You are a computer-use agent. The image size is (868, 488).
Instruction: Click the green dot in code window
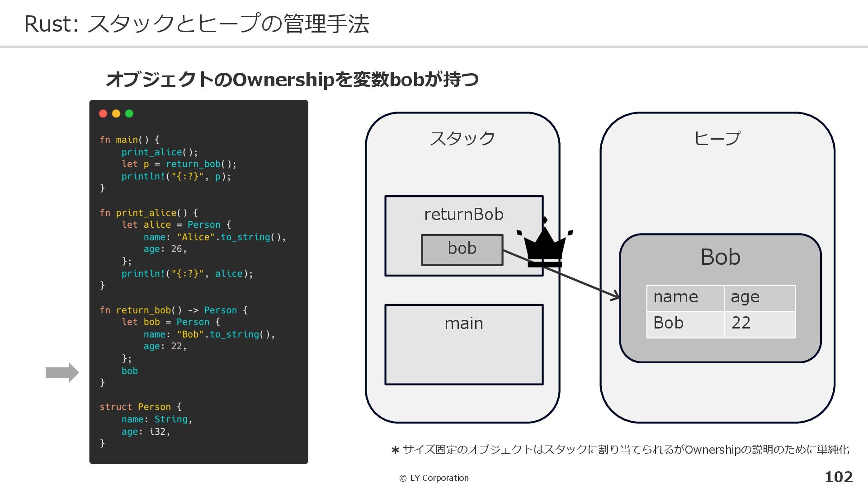tap(129, 114)
